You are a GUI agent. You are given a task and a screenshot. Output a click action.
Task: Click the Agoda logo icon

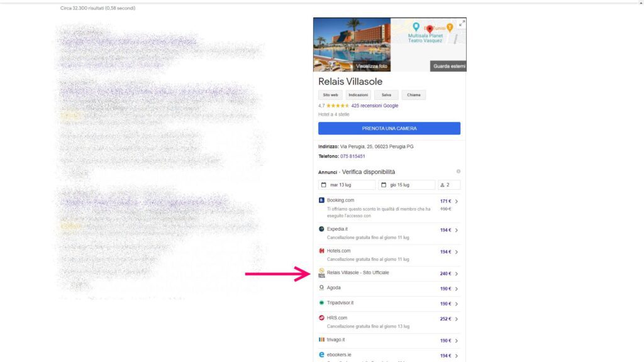(x=321, y=288)
